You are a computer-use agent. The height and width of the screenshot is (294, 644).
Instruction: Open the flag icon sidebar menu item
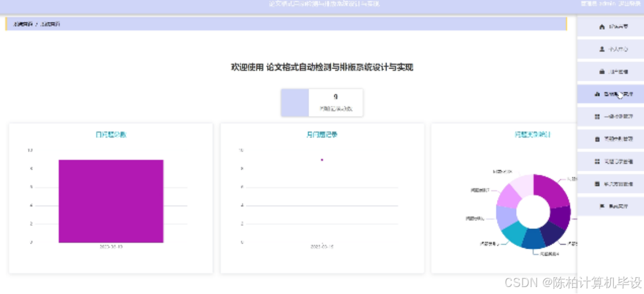pos(611,206)
